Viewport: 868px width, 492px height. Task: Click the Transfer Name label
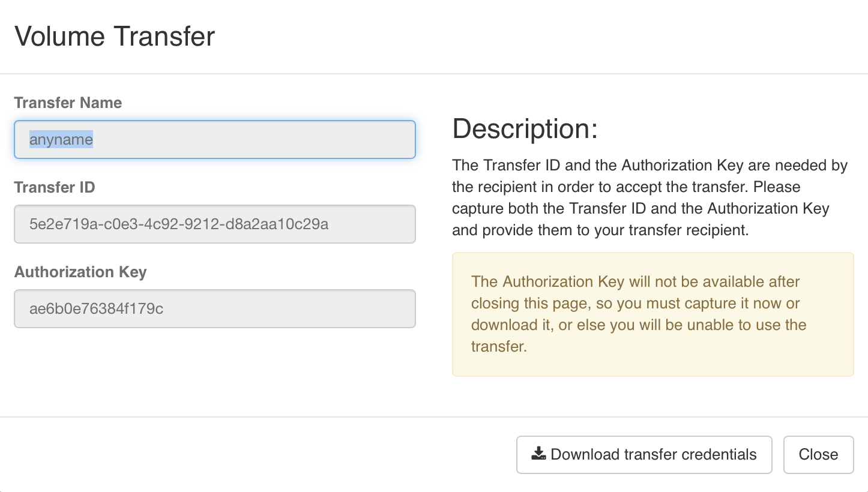68,103
